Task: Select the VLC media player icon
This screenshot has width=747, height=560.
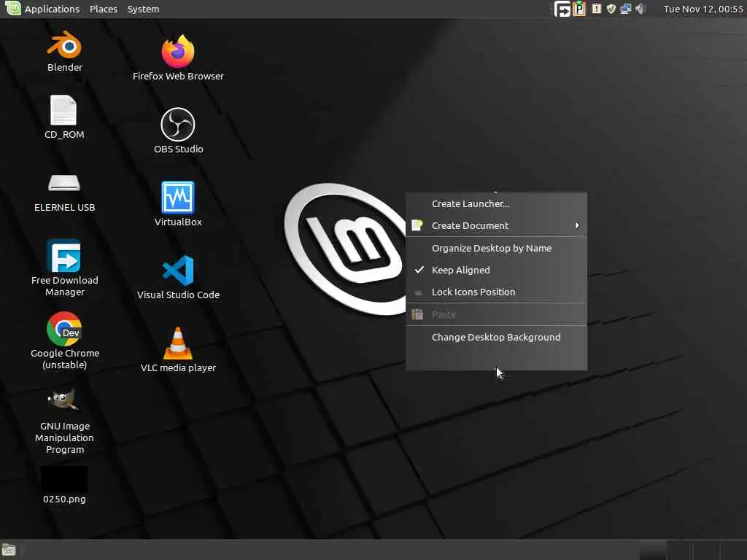Action: 178,343
